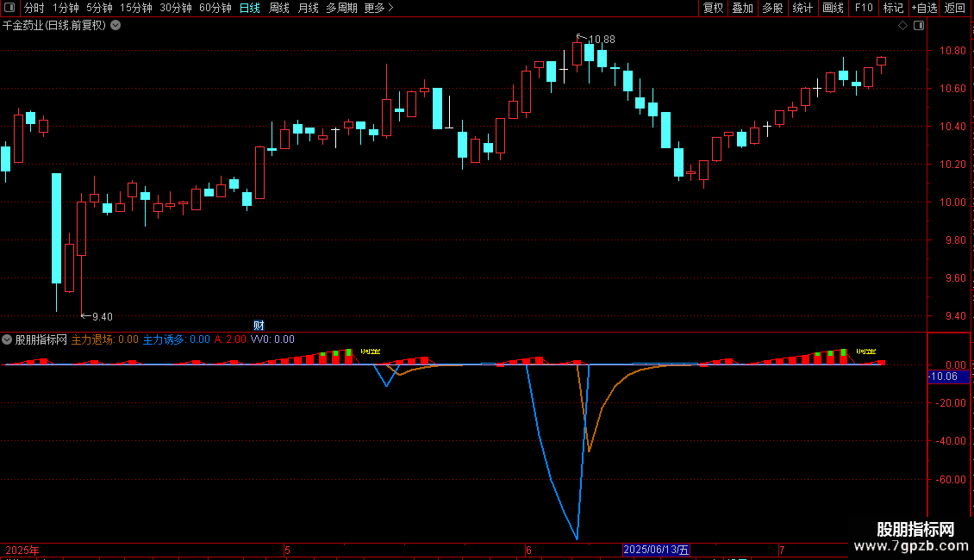Click the 标记 mark button
The height and width of the screenshot is (560, 974).
pos(893,8)
